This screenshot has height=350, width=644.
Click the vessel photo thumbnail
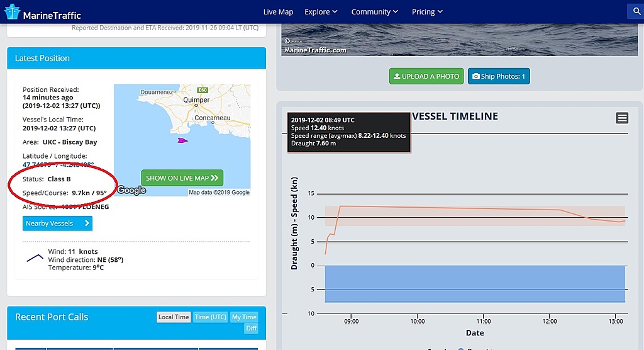point(459,40)
